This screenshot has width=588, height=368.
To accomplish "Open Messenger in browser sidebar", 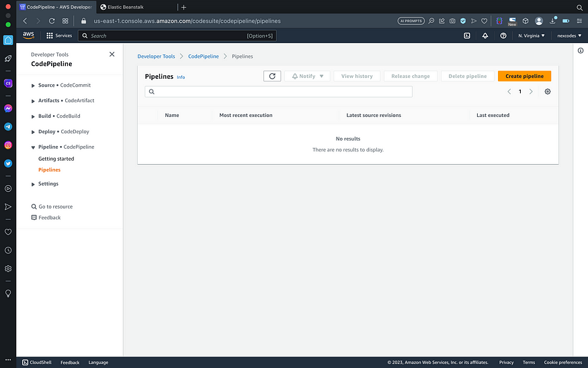I will click(x=8, y=108).
